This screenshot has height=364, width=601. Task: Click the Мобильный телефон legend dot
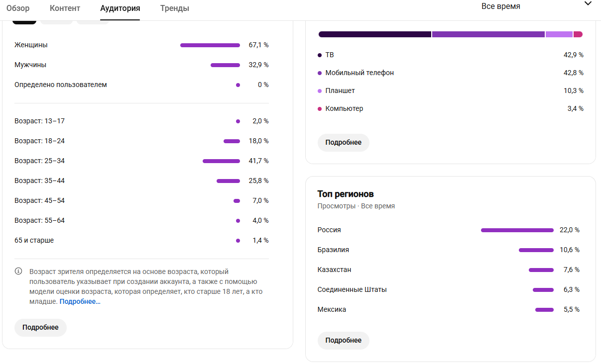pyautogui.click(x=320, y=73)
